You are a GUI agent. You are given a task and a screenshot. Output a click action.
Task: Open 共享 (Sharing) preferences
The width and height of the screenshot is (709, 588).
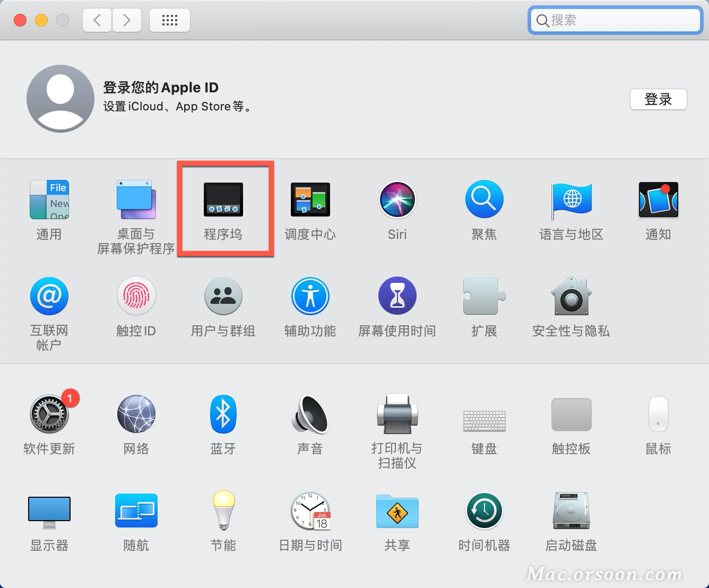coord(397,511)
